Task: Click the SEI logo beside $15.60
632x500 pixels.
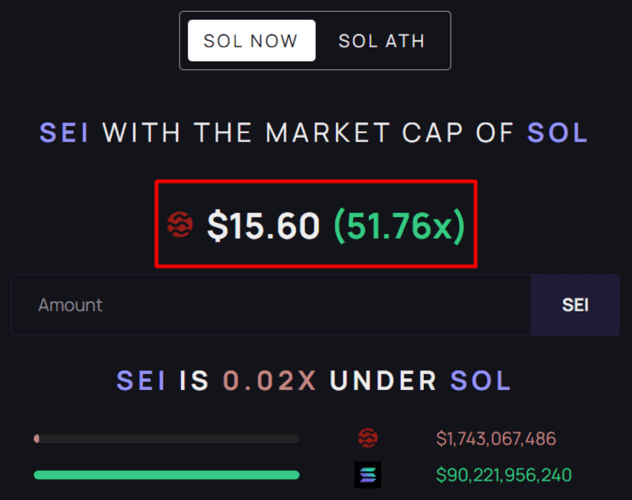Action: pos(179,225)
